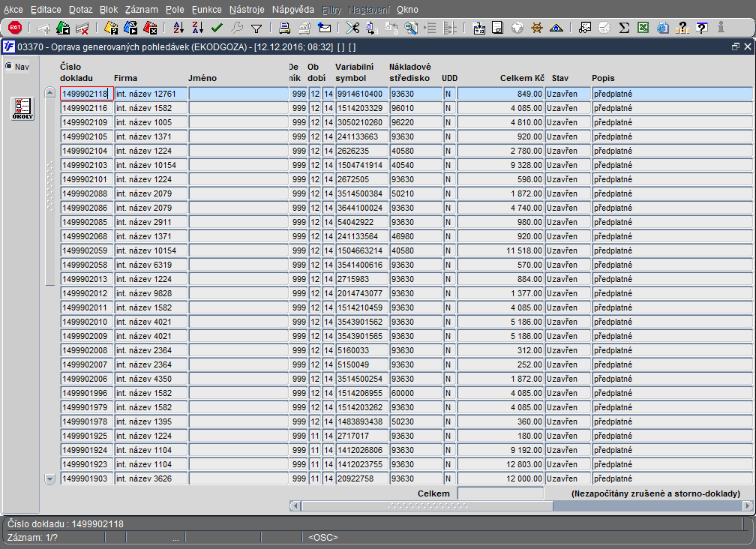The width and height of the screenshot is (756, 549).
Task: Click the Internet Explorer icon
Action: [663, 28]
